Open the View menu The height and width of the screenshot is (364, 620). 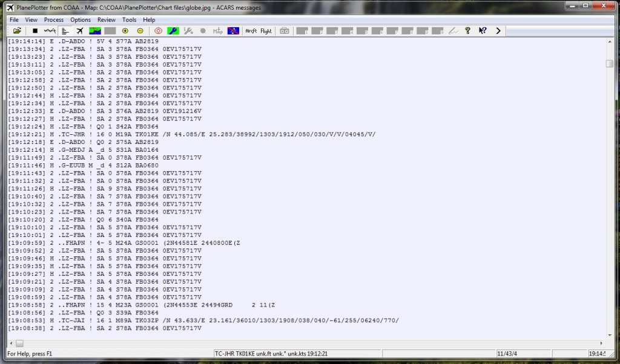point(31,20)
